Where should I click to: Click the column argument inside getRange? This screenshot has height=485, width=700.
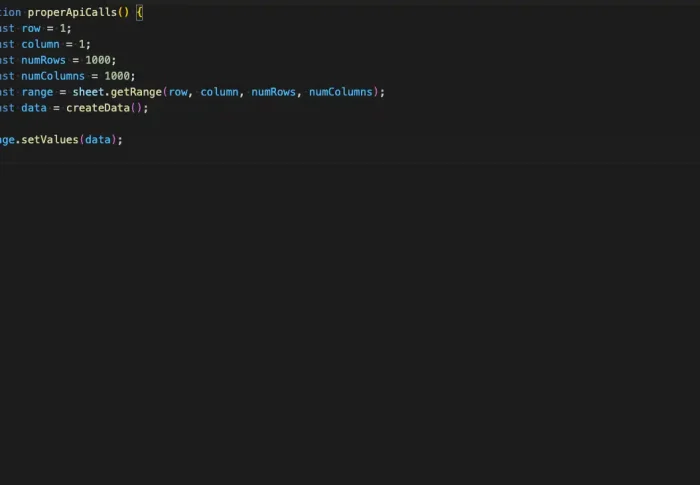coord(219,92)
